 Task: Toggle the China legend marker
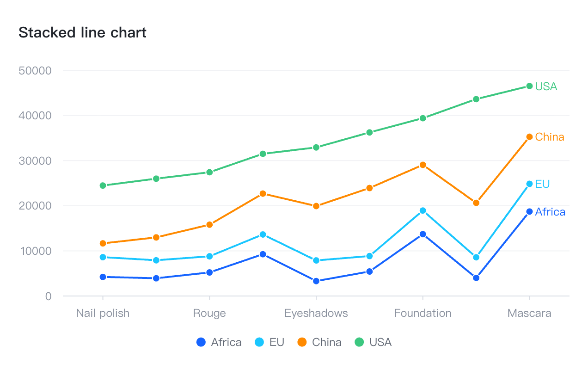pyautogui.click(x=302, y=342)
